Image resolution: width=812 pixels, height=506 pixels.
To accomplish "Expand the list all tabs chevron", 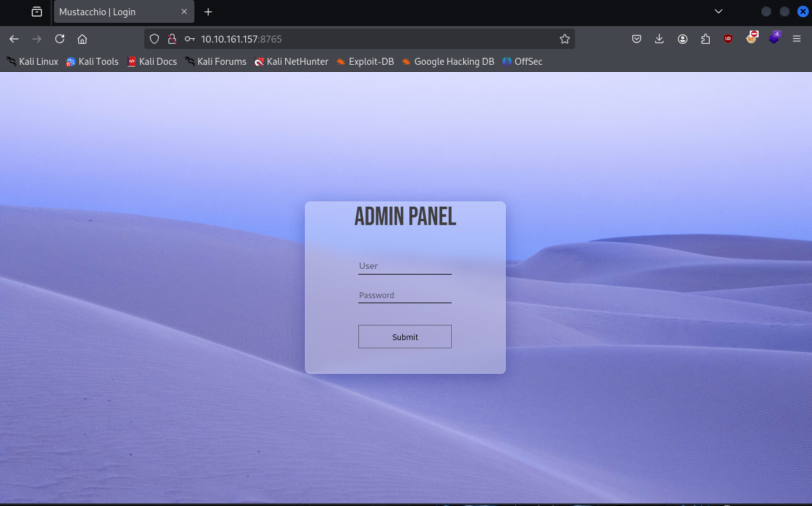I will click(719, 11).
